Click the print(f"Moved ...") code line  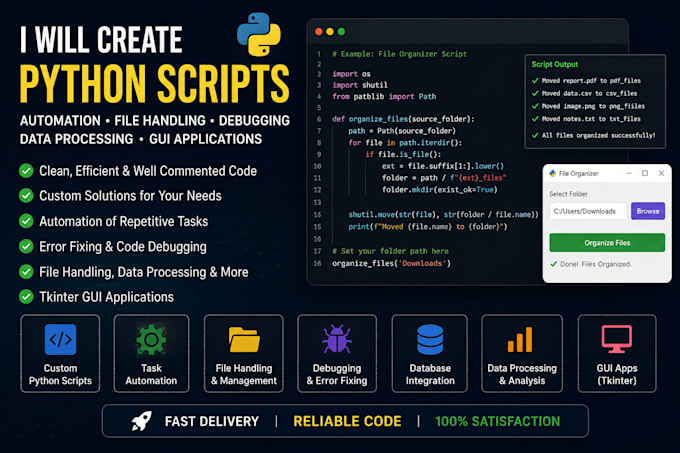tap(428, 227)
